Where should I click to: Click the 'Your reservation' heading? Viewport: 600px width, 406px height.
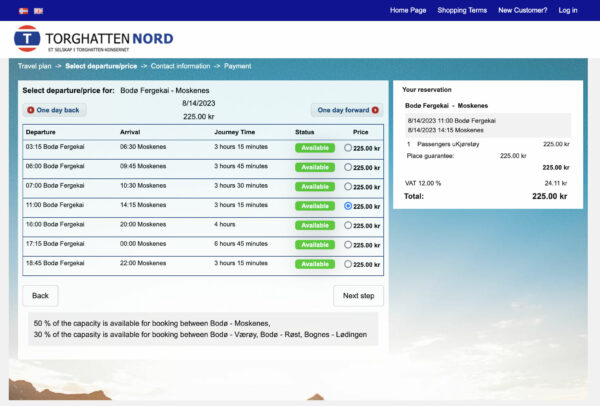pos(427,90)
